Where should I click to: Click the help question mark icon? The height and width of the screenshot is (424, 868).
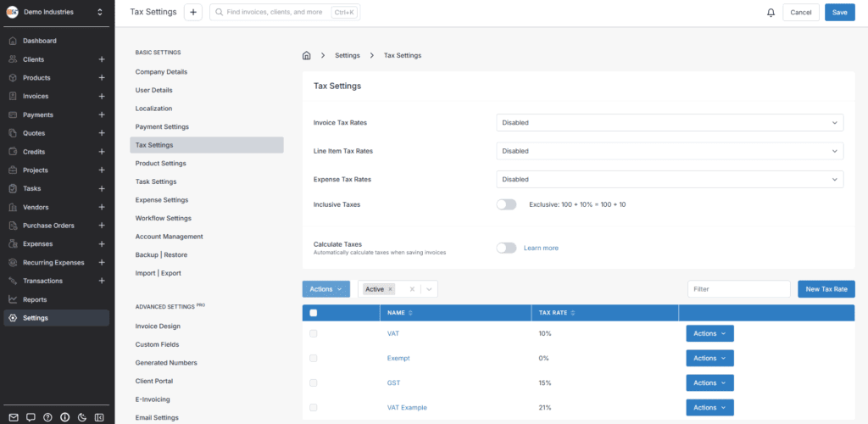47,417
